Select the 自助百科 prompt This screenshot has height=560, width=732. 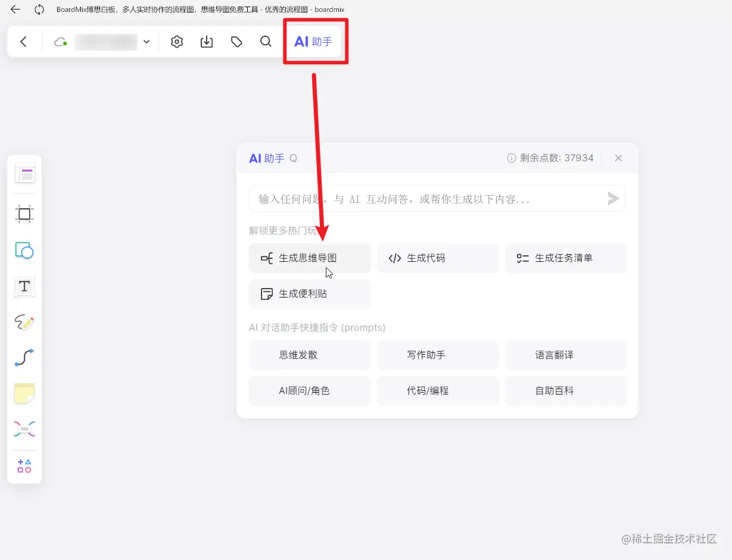tap(566, 391)
